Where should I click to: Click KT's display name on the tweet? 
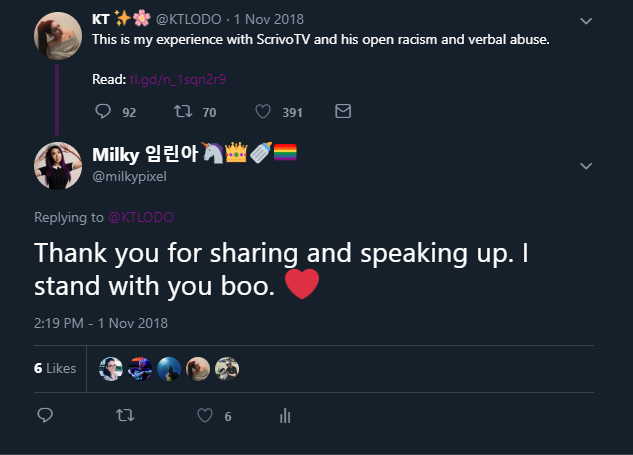100,19
